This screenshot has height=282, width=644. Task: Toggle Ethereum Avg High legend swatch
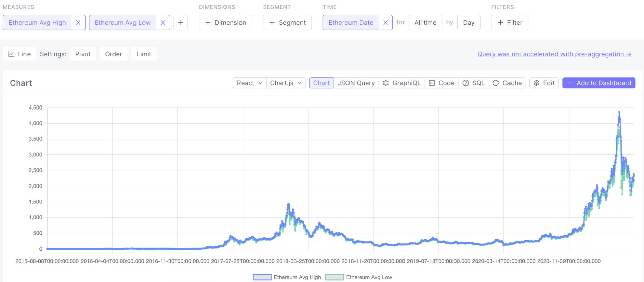pyautogui.click(x=262, y=277)
